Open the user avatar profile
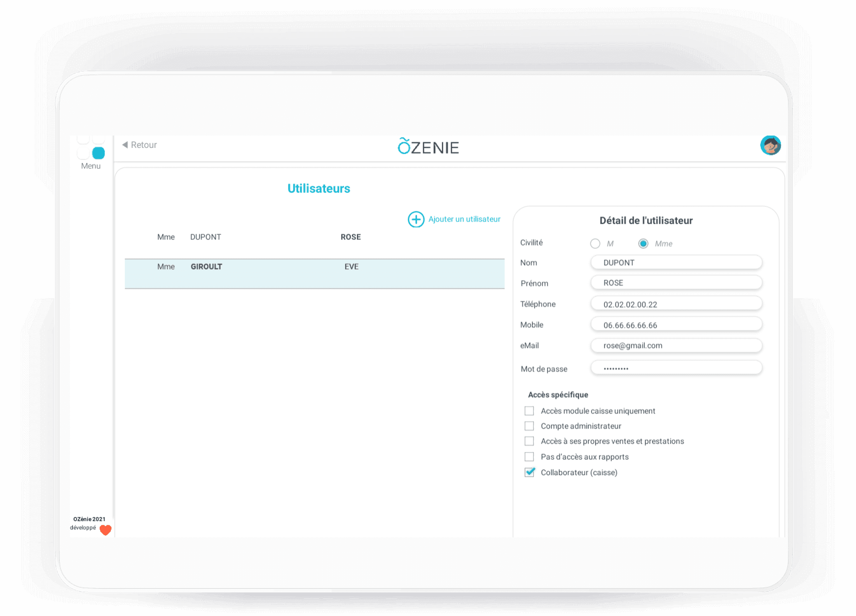The height and width of the screenshot is (616, 856). [x=770, y=145]
